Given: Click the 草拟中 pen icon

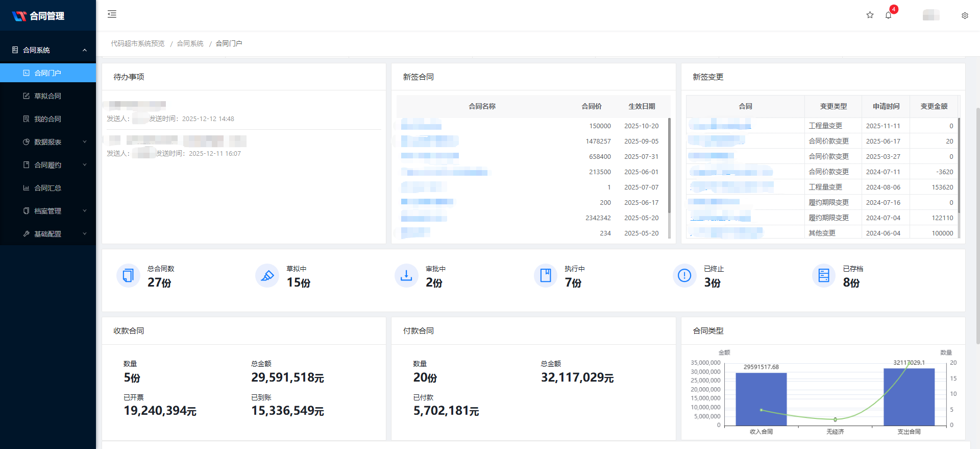Looking at the screenshot, I should (x=267, y=276).
